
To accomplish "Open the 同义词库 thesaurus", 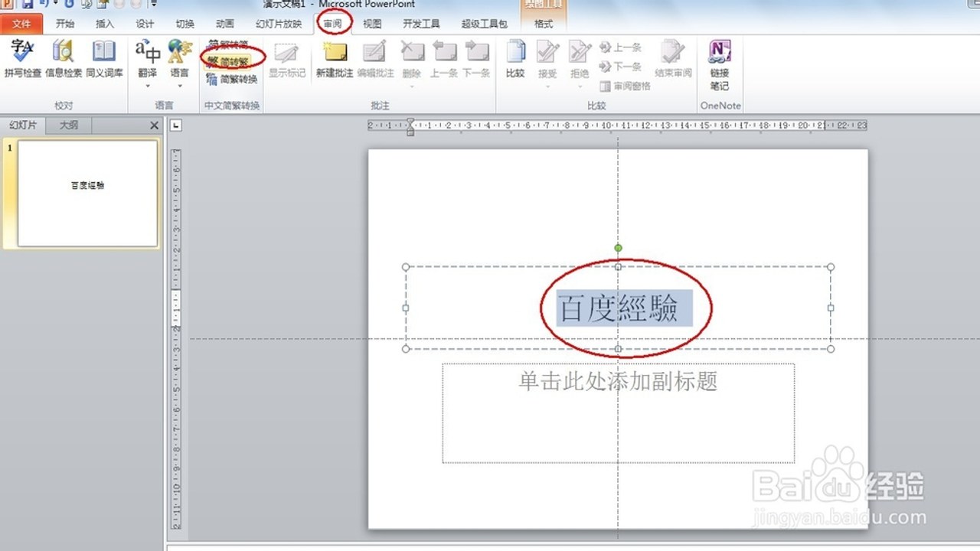I will tap(104, 60).
